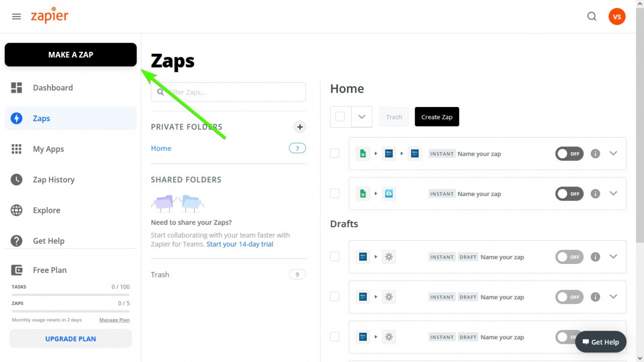Tick the checkbox for the first draft zap
This screenshot has height=362, width=644.
(335, 256)
